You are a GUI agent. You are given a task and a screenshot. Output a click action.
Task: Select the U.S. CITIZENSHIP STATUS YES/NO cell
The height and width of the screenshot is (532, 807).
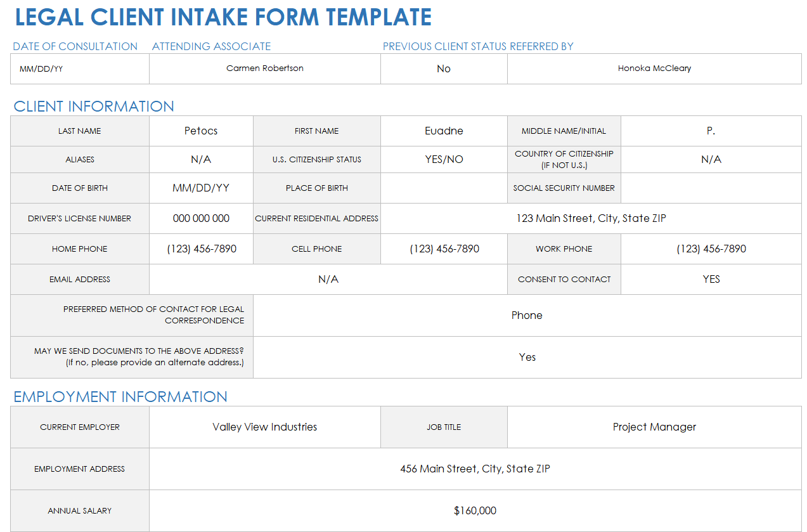443,159
